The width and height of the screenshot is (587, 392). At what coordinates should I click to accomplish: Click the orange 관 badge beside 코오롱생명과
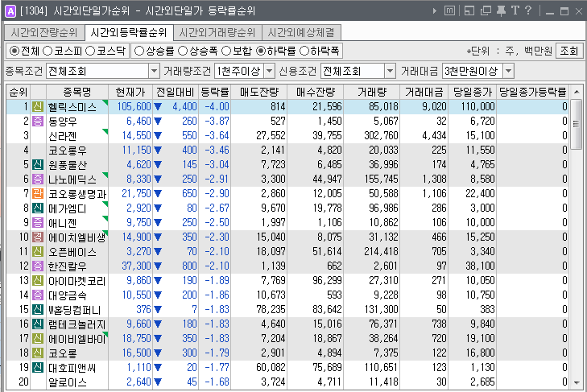37,193
